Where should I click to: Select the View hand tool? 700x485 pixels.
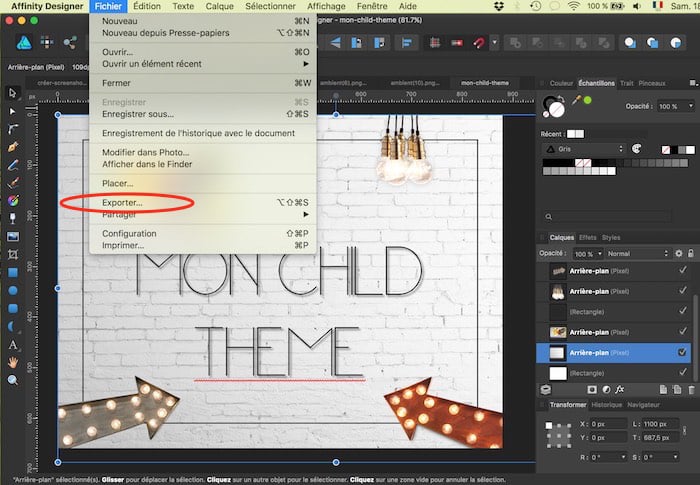[x=12, y=362]
